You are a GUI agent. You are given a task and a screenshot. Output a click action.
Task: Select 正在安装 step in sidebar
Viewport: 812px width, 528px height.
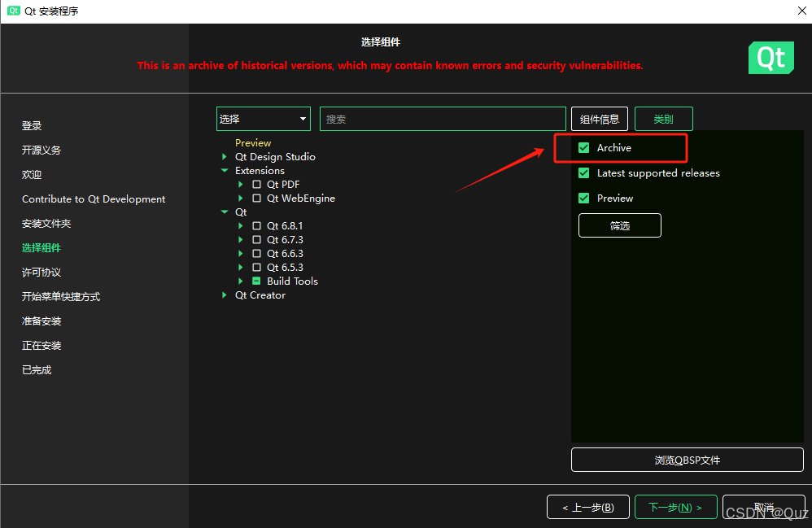pyautogui.click(x=41, y=345)
